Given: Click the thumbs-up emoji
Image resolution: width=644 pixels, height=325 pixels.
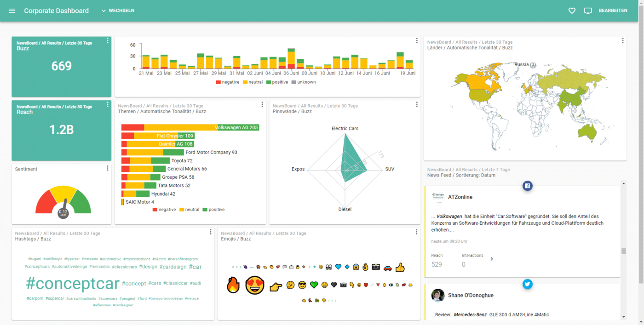Looking at the screenshot, I should click(x=400, y=267).
